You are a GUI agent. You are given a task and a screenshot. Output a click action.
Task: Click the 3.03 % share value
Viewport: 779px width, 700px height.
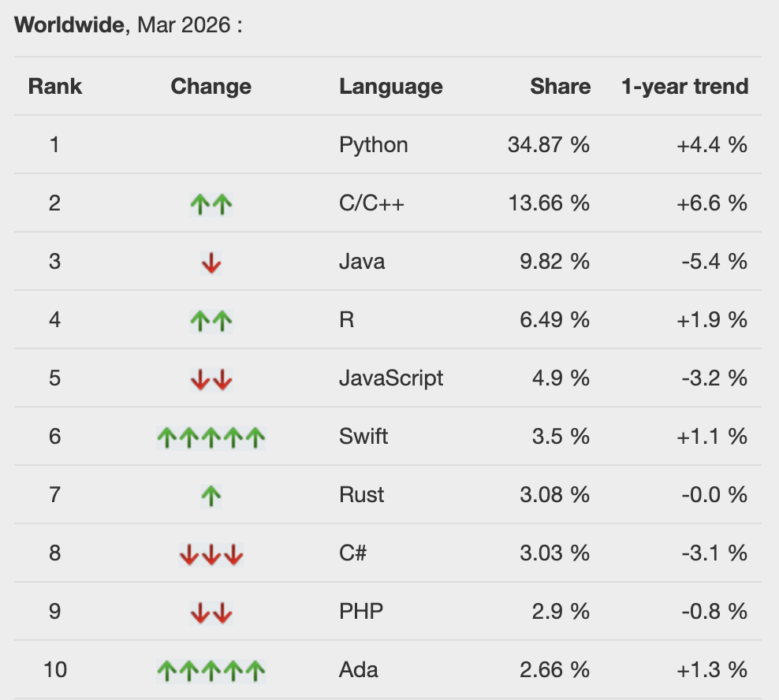click(554, 553)
